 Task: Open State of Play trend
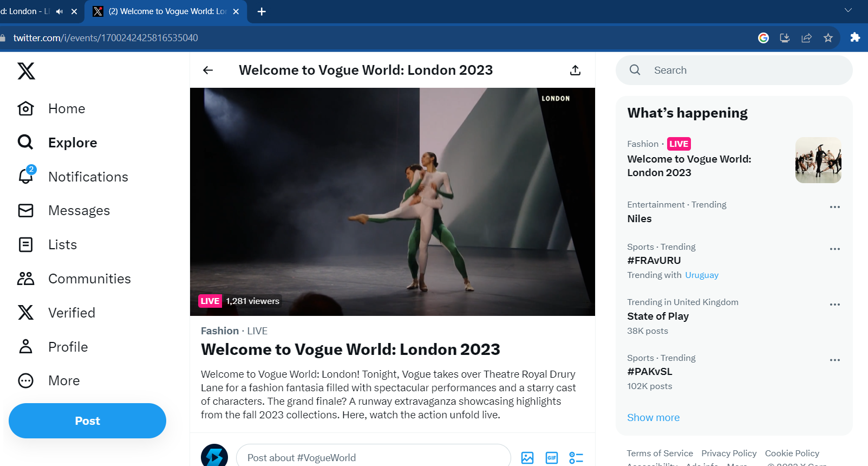[658, 316]
